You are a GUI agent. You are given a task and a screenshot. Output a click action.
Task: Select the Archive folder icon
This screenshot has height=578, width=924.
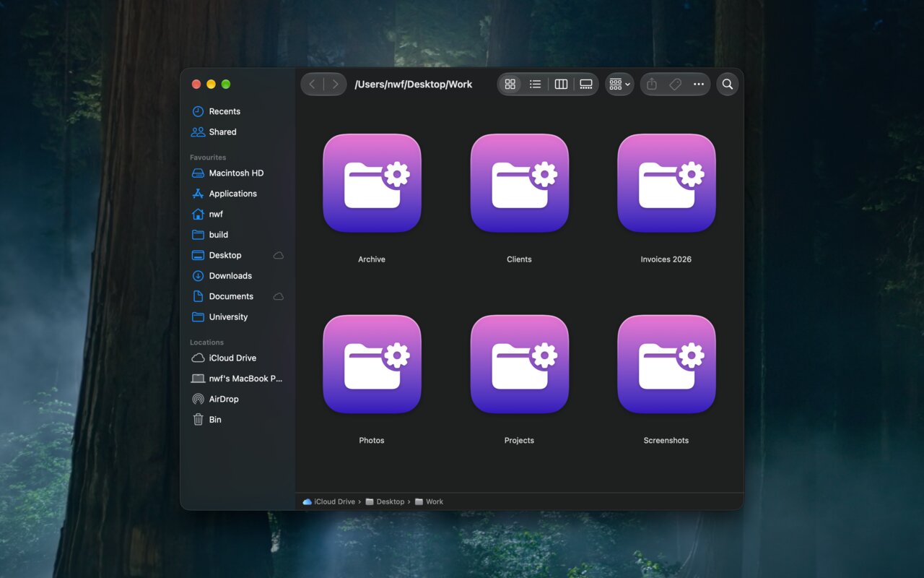372,183
